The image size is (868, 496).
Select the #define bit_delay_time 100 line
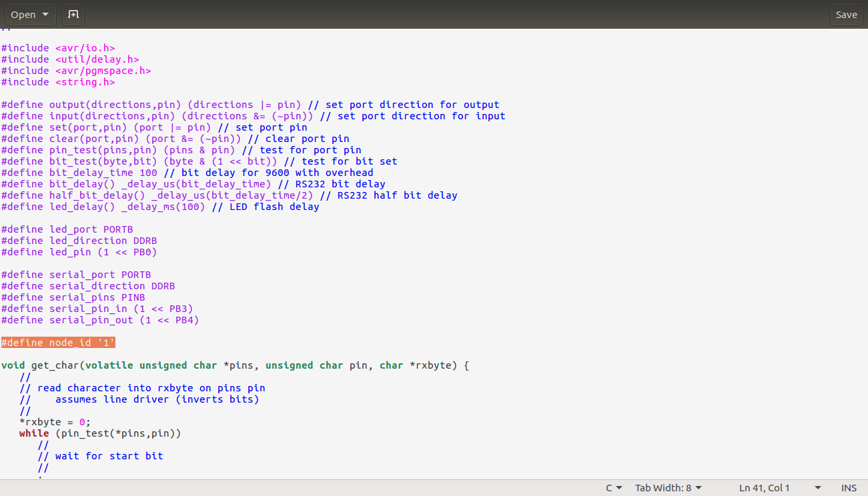(x=187, y=173)
